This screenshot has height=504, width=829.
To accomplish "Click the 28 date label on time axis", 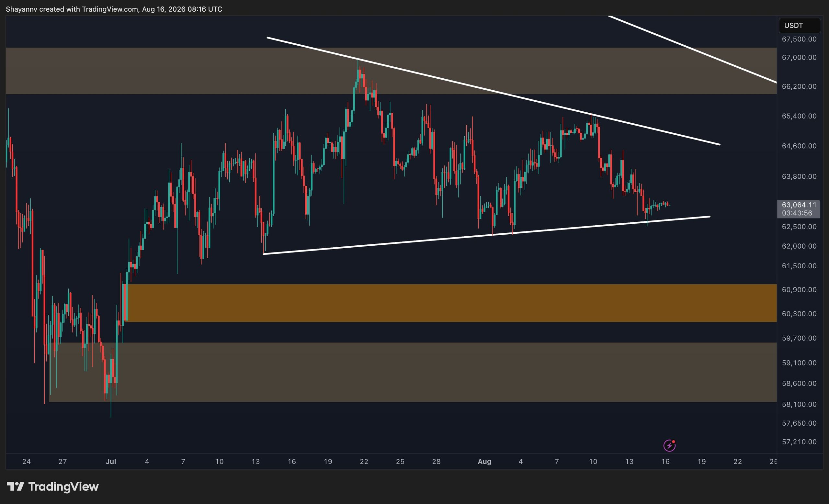I will (x=437, y=462).
